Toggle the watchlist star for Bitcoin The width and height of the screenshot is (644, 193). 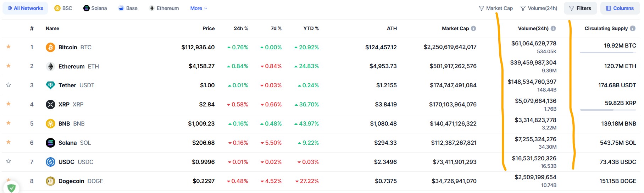point(9,47)
